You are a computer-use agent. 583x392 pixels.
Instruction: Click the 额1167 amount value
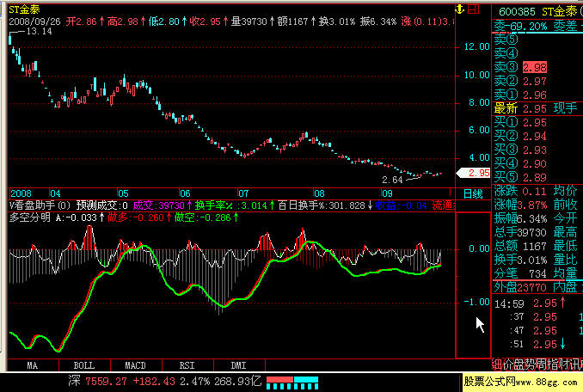(x=292, y=21)
